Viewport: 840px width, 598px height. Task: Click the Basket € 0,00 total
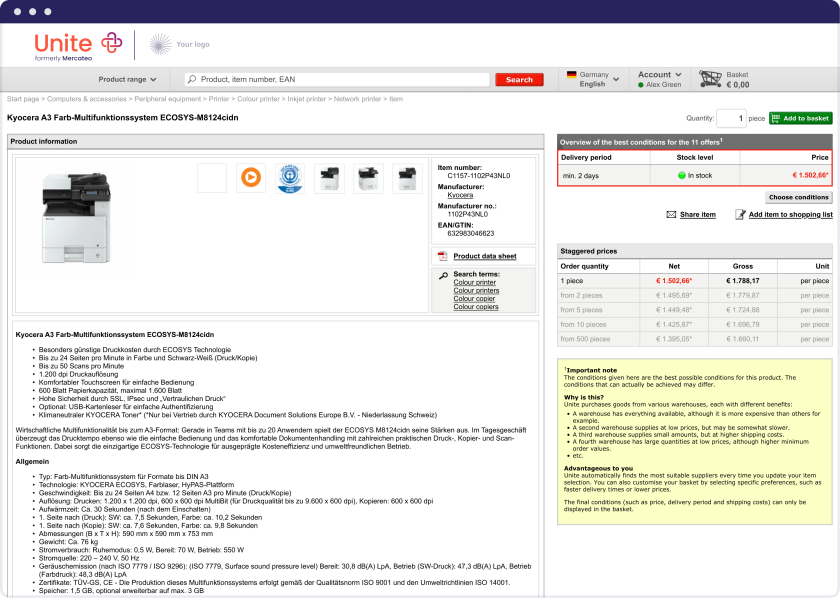pos(738,85)
